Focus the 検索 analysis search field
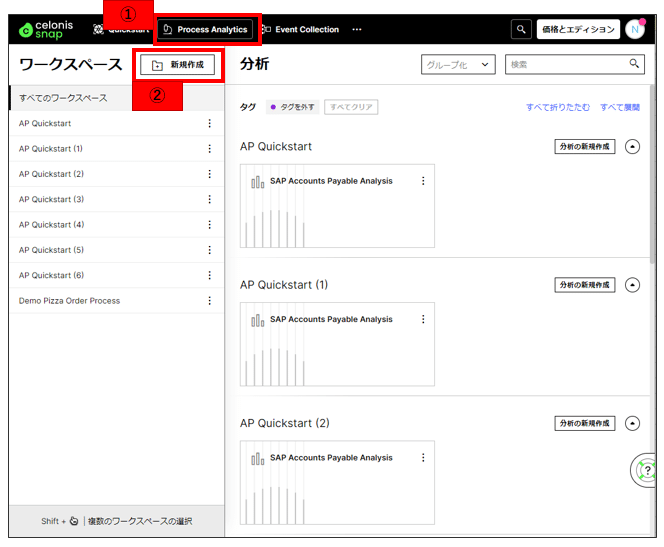This screenshot has width=664, height=547. tap(574, 64)
